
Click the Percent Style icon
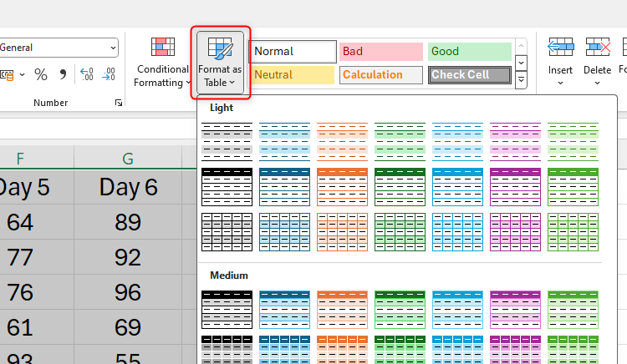(x=40, y=75)
